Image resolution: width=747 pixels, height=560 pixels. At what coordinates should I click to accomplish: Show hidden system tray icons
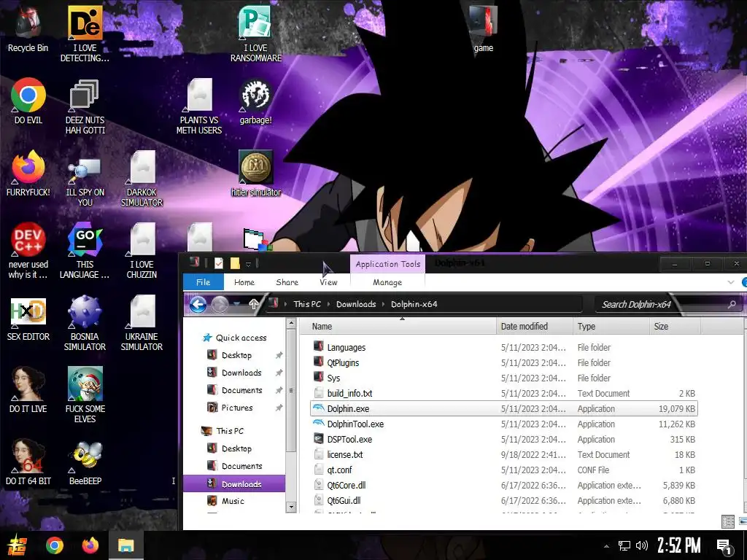pos(606,546)
